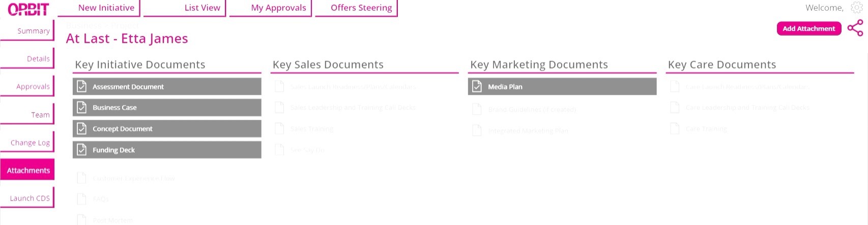Select Summary in the left sidebar
The width and height of the screenshot is (868, 225).
33,31
